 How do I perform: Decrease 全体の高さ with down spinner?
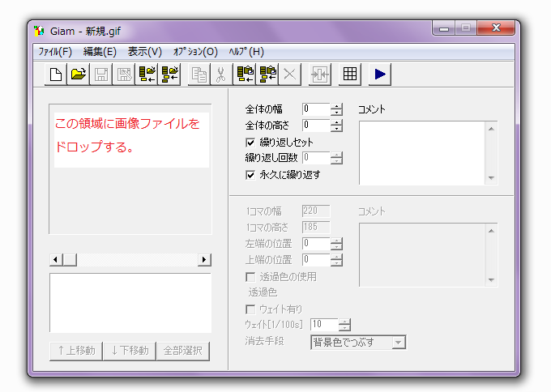336,129
